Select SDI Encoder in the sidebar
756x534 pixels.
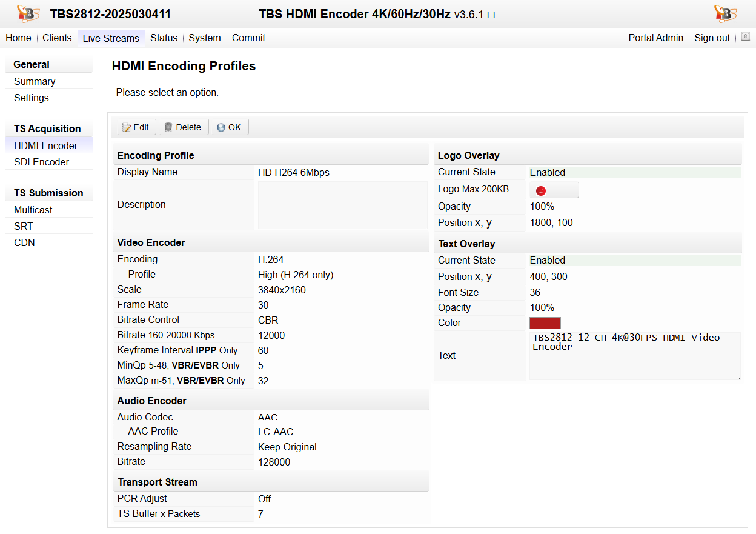point(41,162)
